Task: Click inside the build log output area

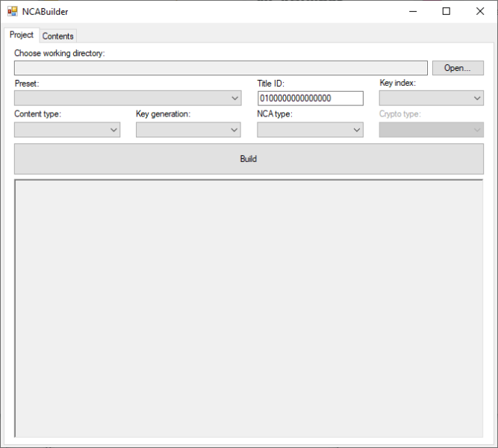Action: (x=249, y=308)
